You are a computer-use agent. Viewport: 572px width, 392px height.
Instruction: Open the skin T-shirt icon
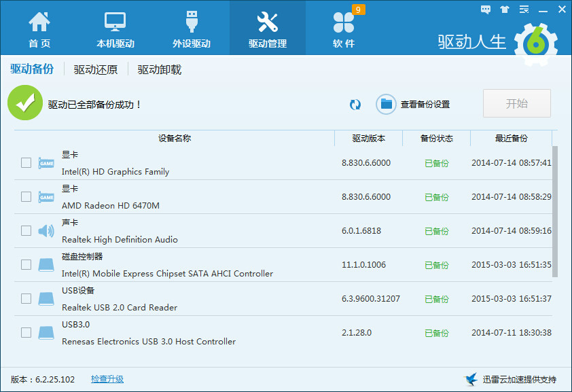(505, 10)
